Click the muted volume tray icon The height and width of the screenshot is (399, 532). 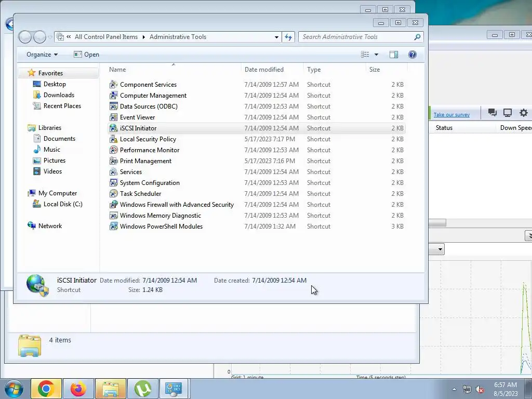480,390
